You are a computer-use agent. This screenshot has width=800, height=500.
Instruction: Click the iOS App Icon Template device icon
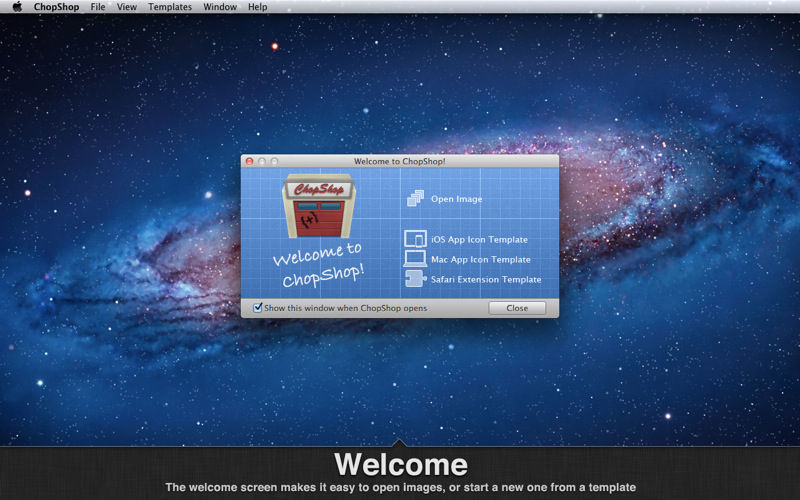tap(415, 239)
